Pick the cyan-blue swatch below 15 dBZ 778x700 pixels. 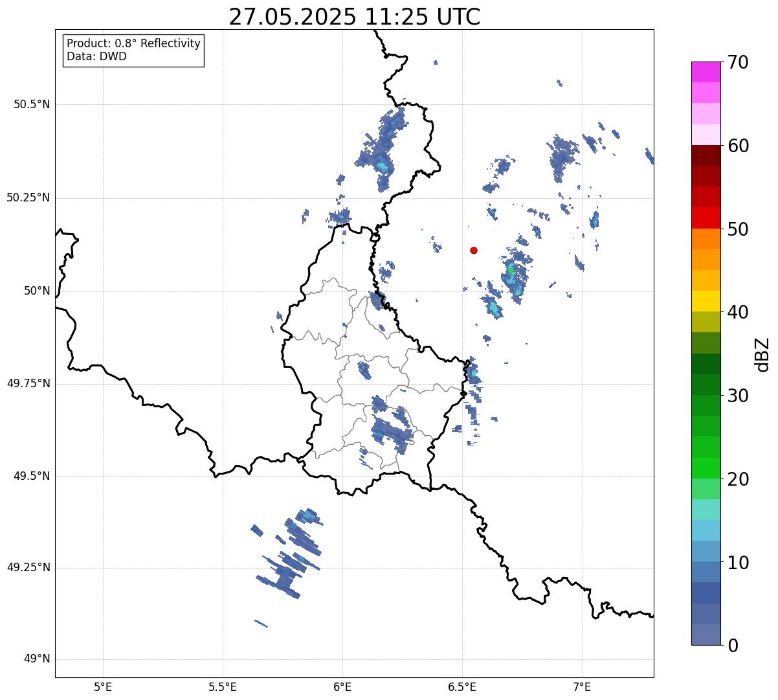click(706, 530)
